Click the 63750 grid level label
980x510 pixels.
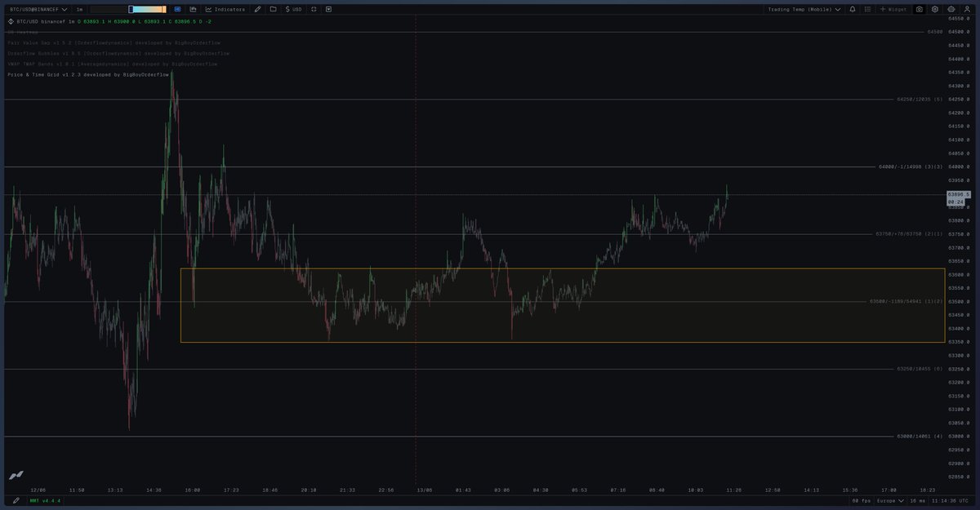[909, 234]
